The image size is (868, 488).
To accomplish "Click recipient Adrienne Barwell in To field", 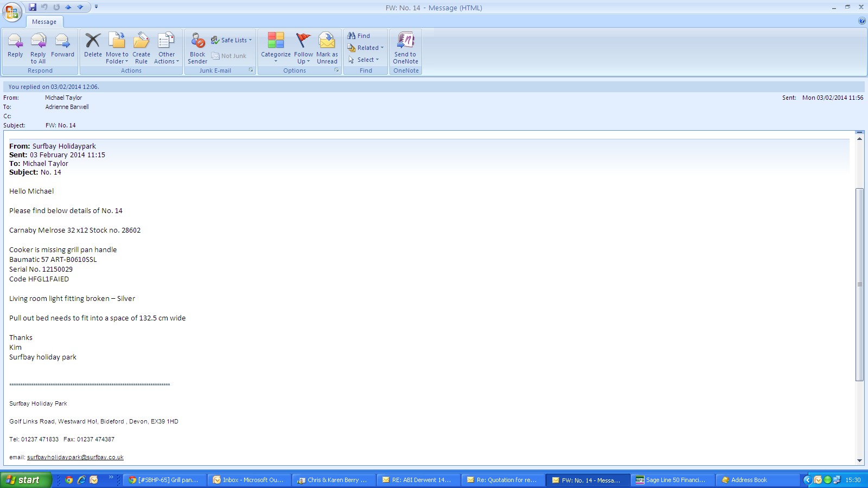I will [x=67, y=107].
